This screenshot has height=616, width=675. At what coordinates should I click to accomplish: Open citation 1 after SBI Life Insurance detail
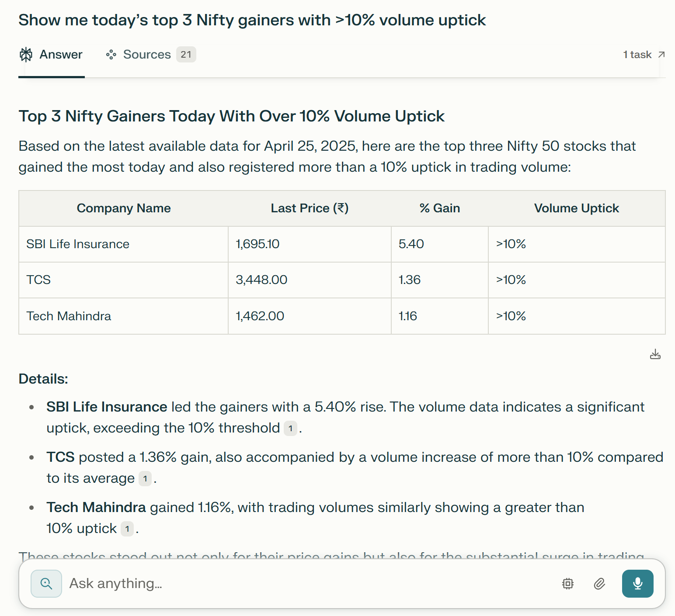(290, 429)
